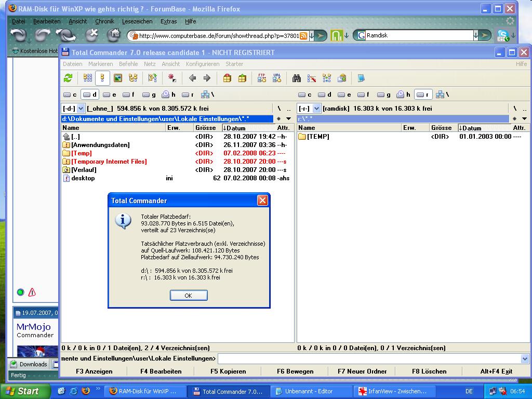Screen dimensions: 532x399
Task: Select drive f in left drive bar
Action: pos(129,95)
